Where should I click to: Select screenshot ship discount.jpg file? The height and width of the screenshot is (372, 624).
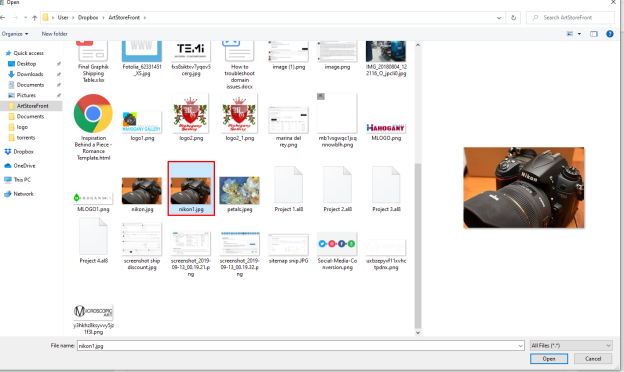coord(142,247)
